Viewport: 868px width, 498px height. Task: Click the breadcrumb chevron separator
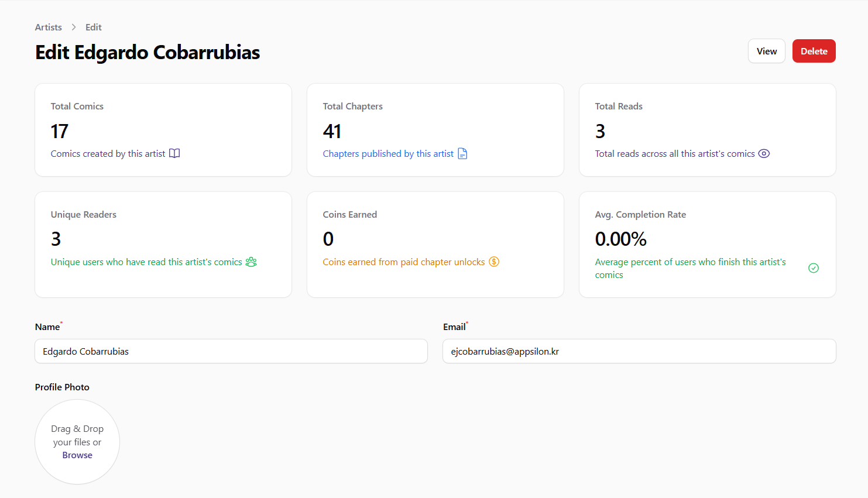click(74, 27)
